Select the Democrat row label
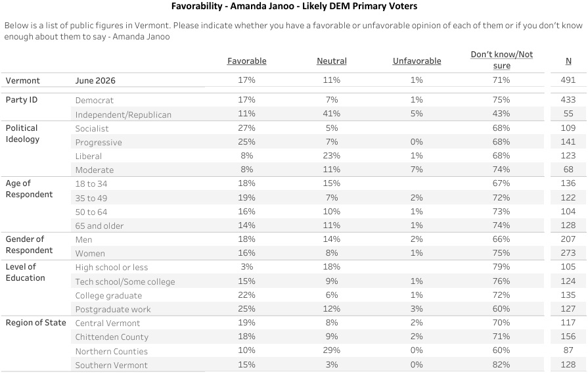 coord(94,100)
